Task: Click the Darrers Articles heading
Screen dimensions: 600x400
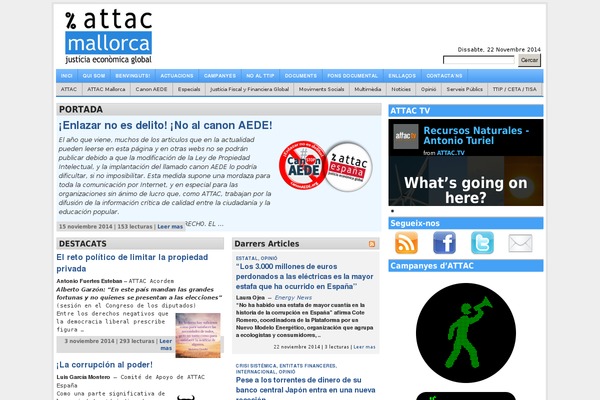Action: (267, 244)
